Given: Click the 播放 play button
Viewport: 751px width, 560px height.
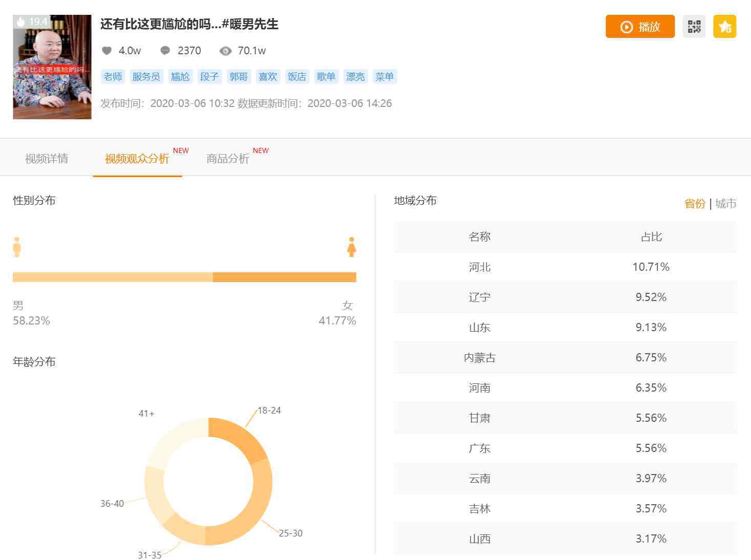Looking at the screenshot, I should (x=640, y=27).
